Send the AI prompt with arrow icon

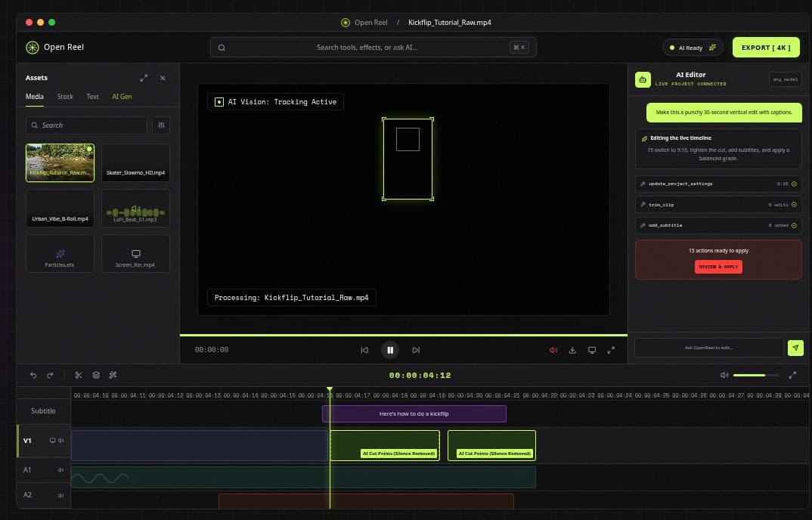click(795, 348)
